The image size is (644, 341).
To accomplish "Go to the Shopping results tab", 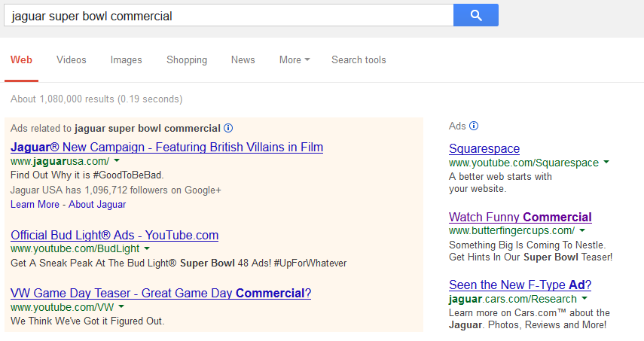I will point(187,60).
